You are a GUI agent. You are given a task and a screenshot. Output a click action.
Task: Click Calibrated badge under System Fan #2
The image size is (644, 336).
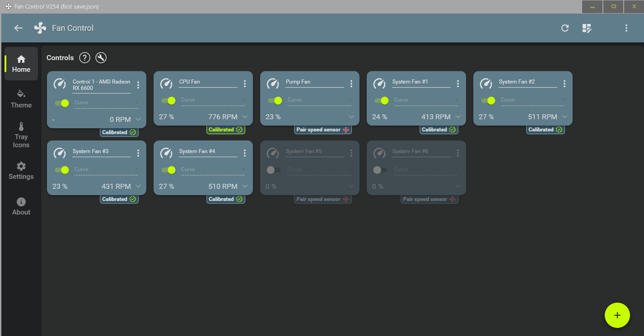pyautogui.click(x=546, y=130)
